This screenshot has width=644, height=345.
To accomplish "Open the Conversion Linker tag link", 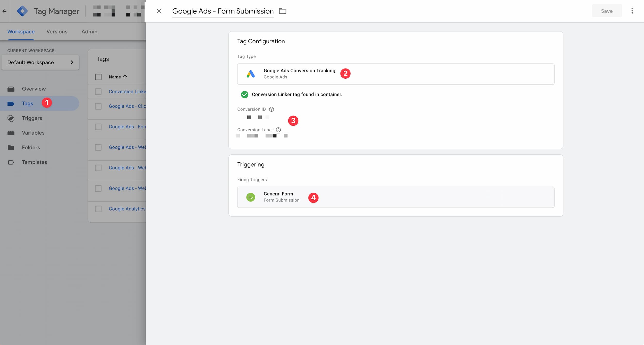I will [x=127, y=91].
